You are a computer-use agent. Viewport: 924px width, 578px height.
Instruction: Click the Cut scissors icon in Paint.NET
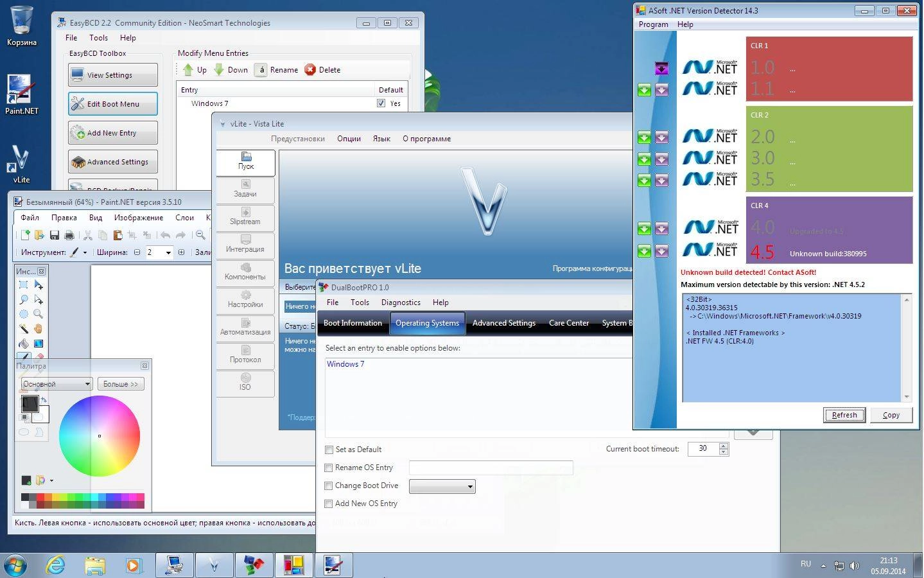tap(88, 235)
